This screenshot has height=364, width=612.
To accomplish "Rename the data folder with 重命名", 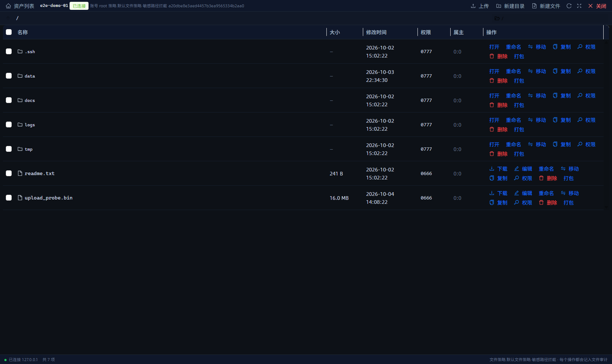I will [x=514, y=71].
